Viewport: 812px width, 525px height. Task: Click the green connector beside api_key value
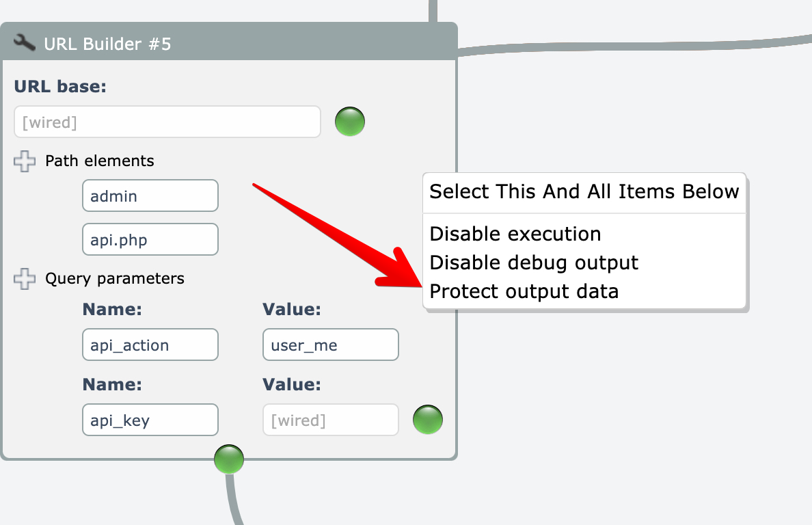(x=428, y=420)
